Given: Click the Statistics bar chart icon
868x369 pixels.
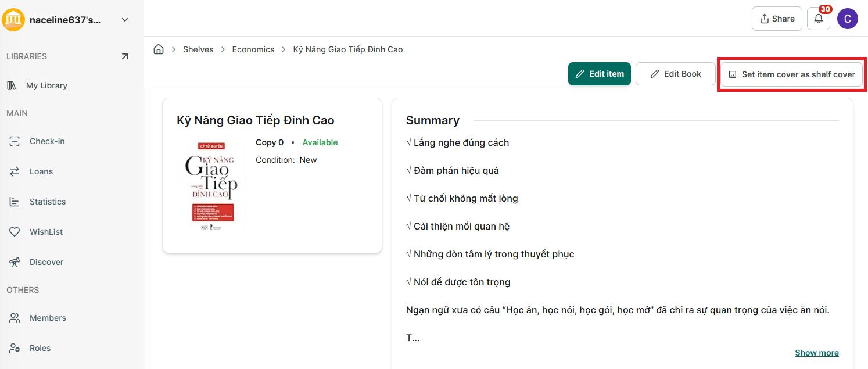Looking at the screenshot, I should (15, 202).
